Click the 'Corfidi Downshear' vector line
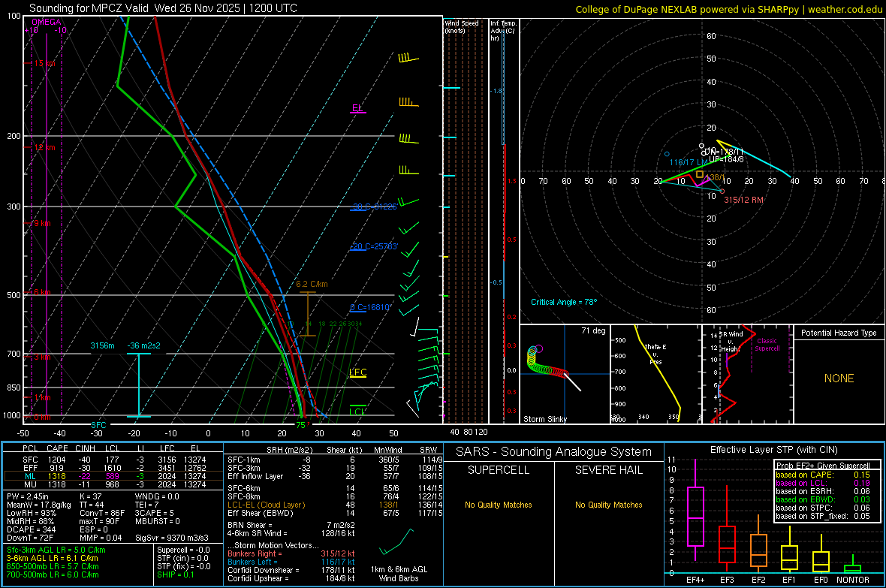 pos(291,570)
